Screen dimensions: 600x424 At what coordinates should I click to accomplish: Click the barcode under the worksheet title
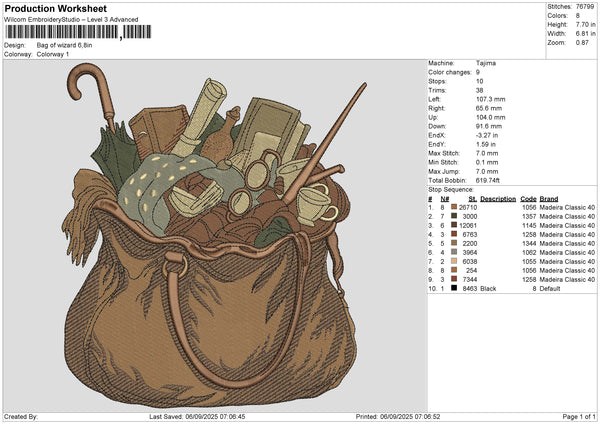coord(62,32)
